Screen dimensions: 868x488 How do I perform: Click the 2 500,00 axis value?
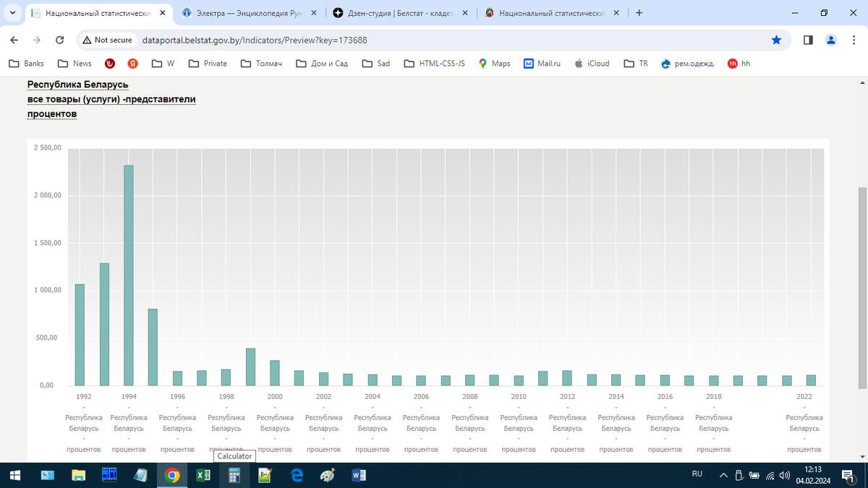(x=48, y=148)
